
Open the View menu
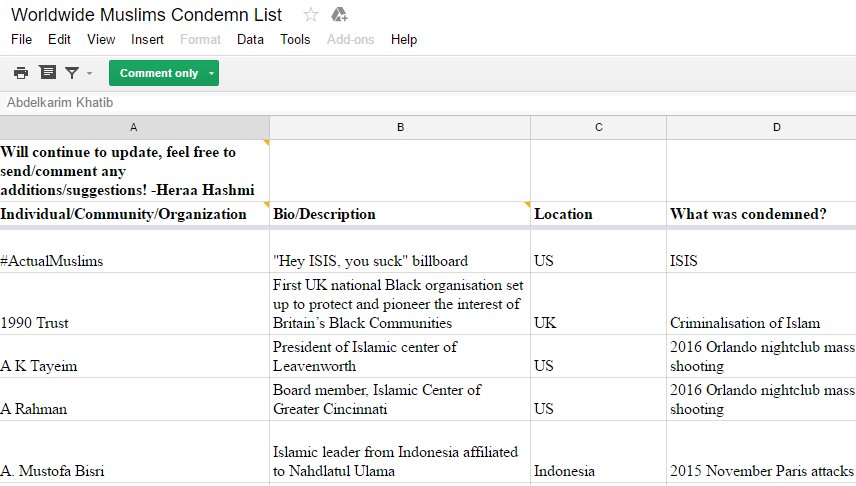coord(101,39)
